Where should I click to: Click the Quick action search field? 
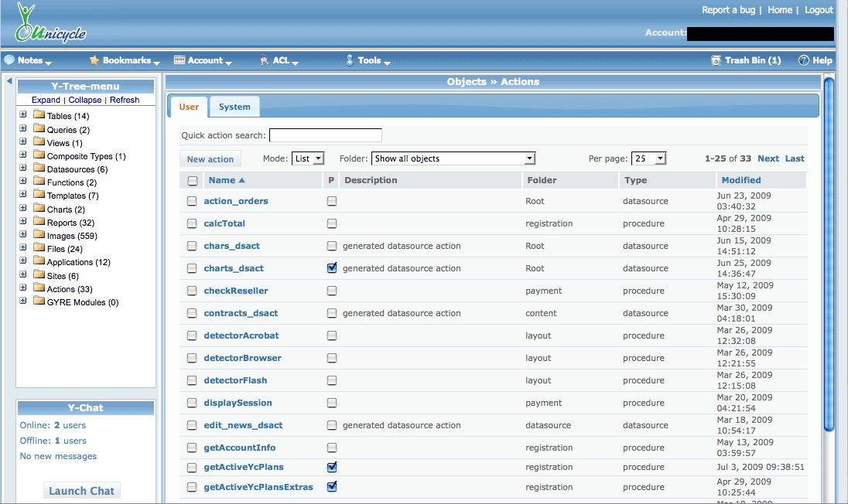(325, 135)
